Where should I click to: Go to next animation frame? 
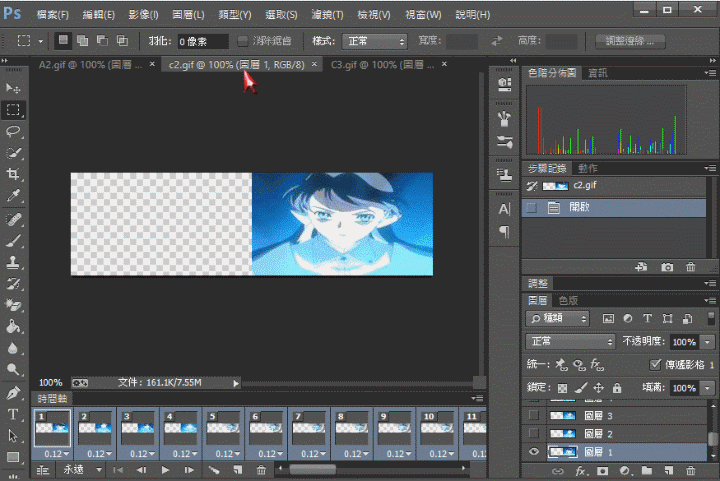pos(189,470)
